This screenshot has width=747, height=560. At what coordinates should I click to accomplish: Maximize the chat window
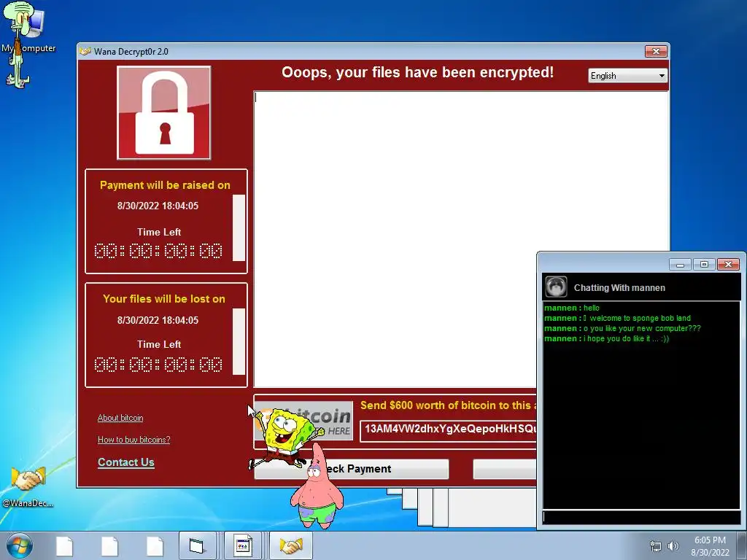coord(704,264)
